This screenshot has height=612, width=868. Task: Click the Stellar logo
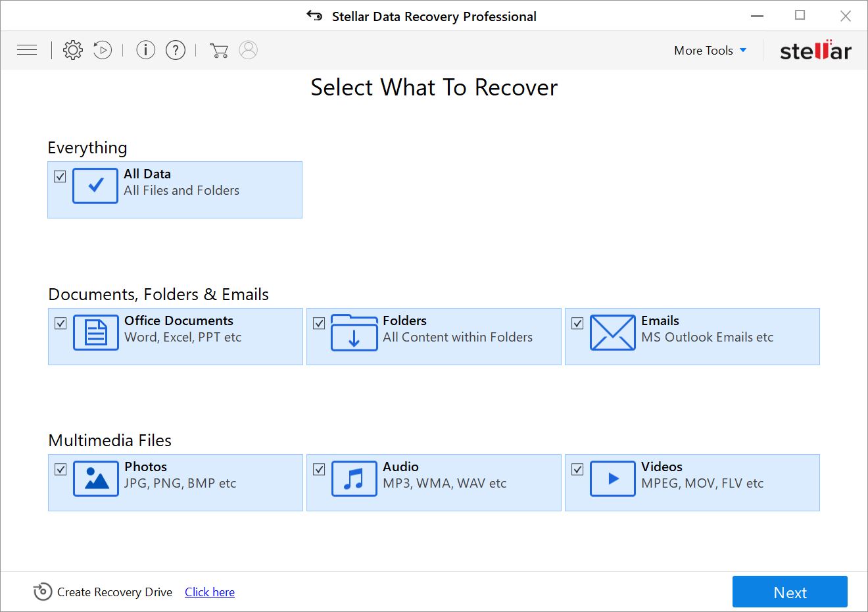(815, 50)
